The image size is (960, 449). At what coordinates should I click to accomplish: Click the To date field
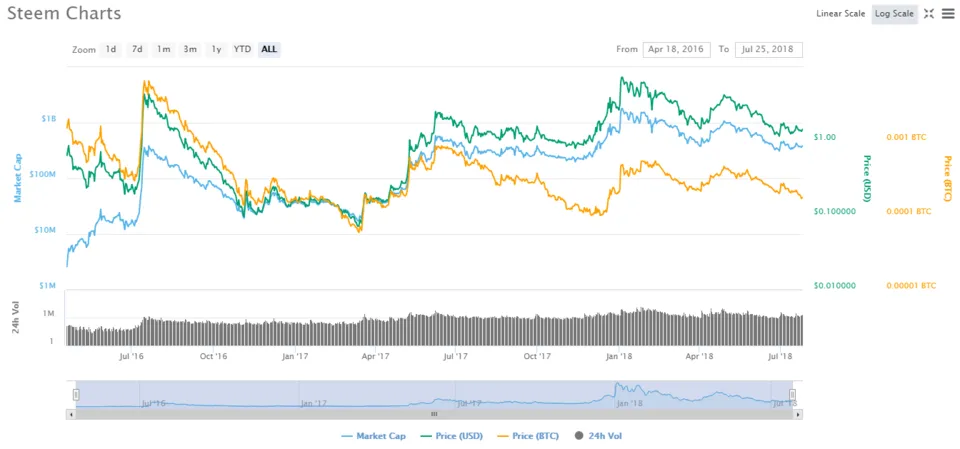coord(769,50)
